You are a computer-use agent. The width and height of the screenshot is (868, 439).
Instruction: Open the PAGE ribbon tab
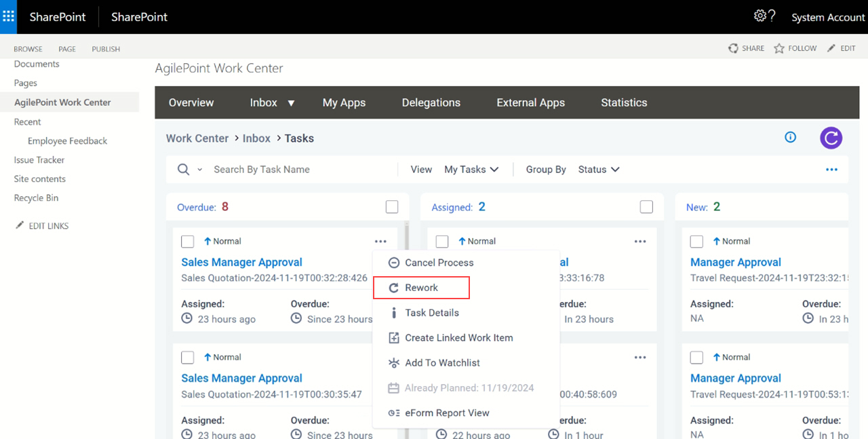[67, 49]
